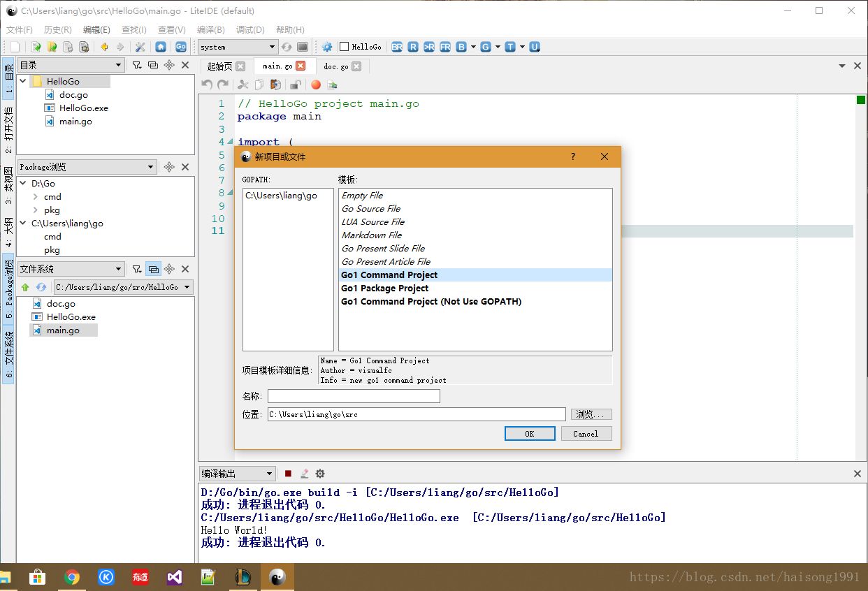Click the 浏览... browse button
The height and width of the screenshot is (591, 868).
(x=591, y=414)
